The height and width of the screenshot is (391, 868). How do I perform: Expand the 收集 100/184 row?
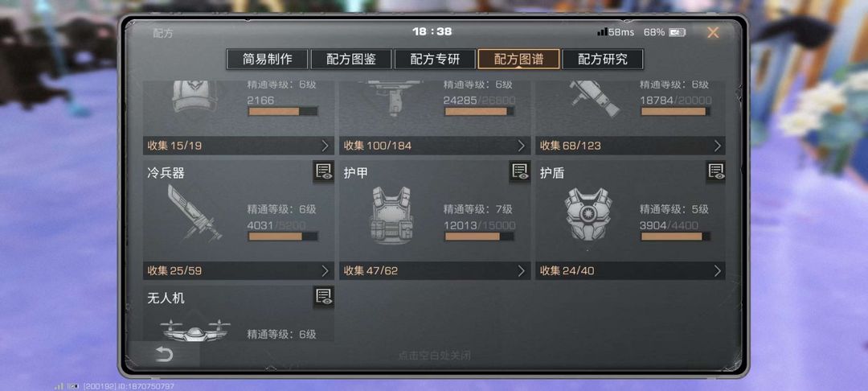coord(435,146)
